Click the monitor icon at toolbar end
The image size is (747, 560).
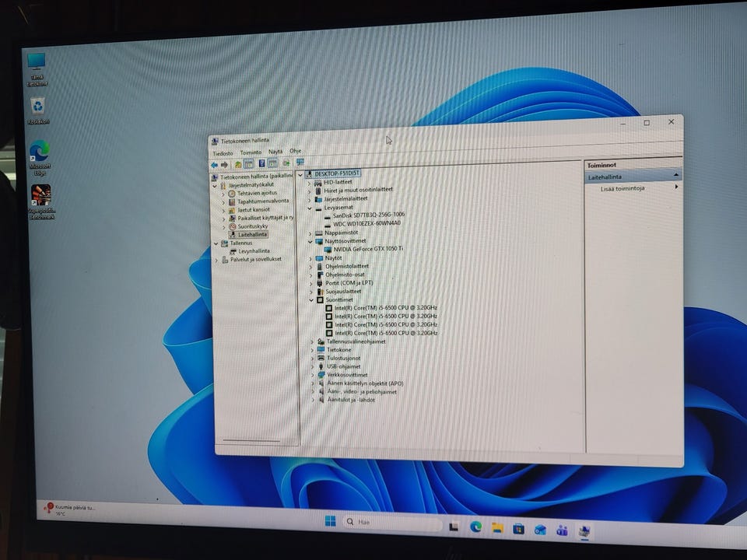click(300, 163)
